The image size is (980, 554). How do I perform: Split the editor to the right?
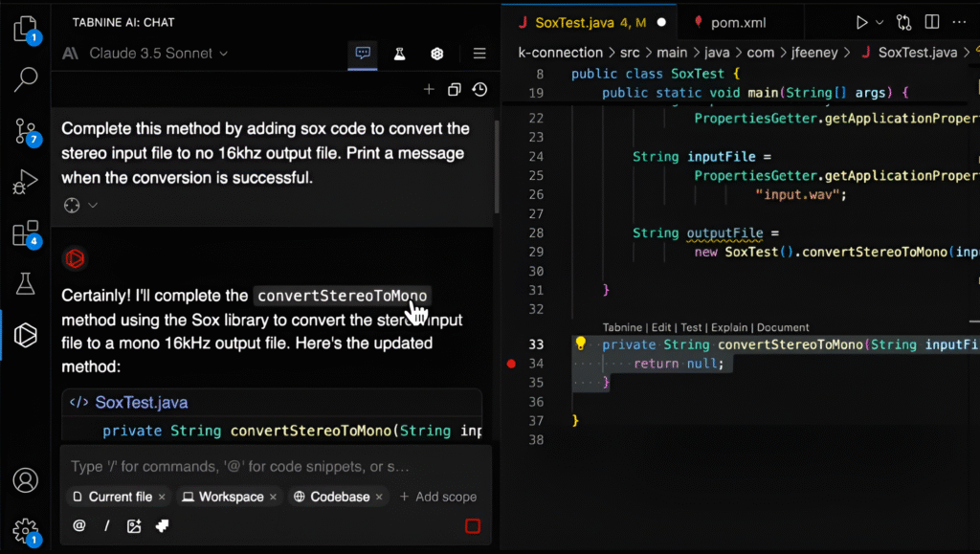932,22
